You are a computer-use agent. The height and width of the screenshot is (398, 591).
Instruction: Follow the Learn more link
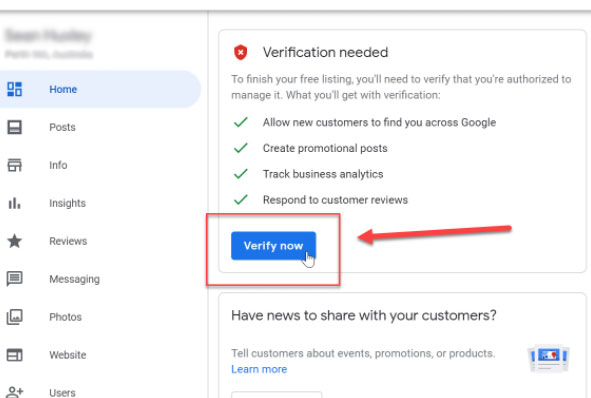(x=259, y=369)
